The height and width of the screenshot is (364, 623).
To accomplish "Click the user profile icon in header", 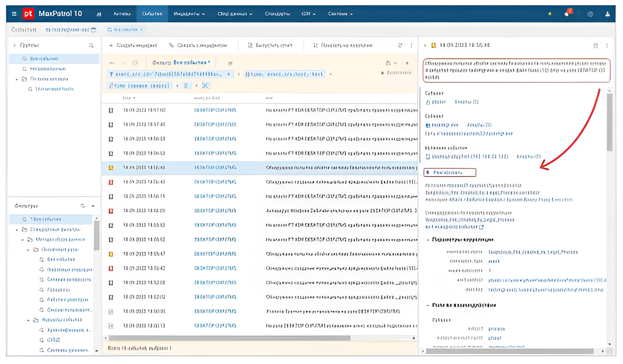I will tap(607, 14).
